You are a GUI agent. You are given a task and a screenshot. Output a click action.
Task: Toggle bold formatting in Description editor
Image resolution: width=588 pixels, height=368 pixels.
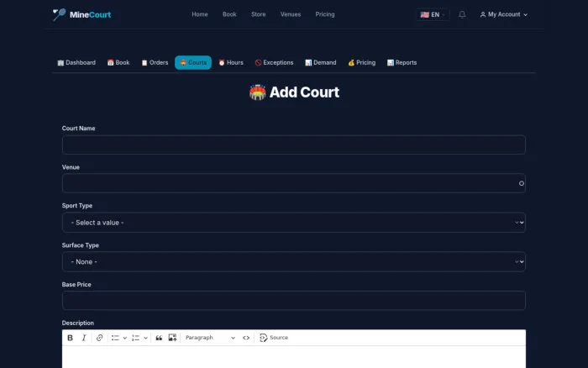pyautogui.click(x=70, y=338)
